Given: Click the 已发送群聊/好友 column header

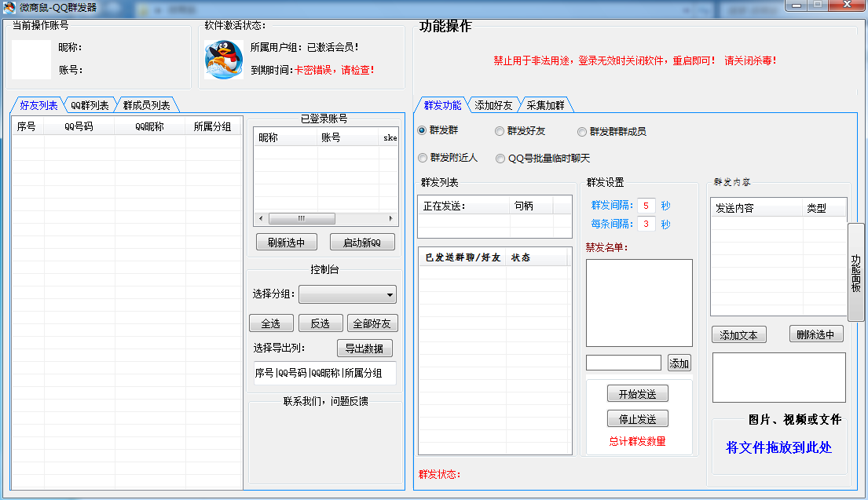Looking at the screenshot, I should pyautogui.click(x=462, y=257).
